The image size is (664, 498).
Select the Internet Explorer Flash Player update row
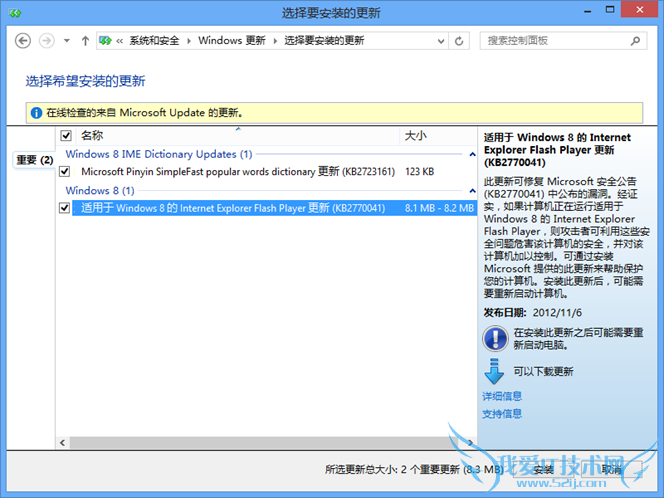coord(274,208)
